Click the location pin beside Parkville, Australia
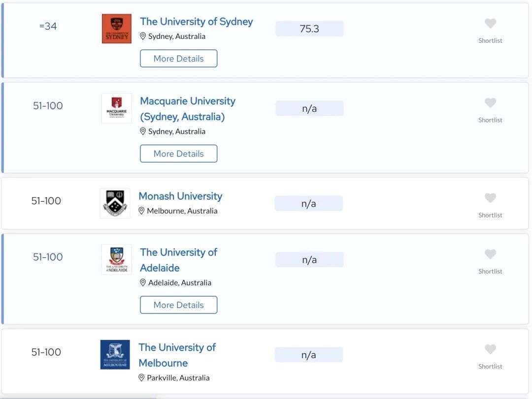The image size is (532, 399). click(x=142, y=378)
